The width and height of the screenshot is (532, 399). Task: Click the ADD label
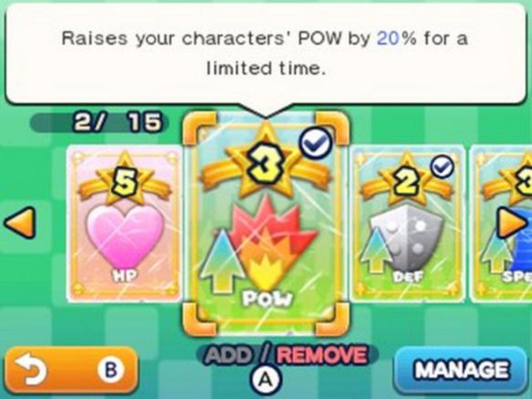(x=228, y=355)
